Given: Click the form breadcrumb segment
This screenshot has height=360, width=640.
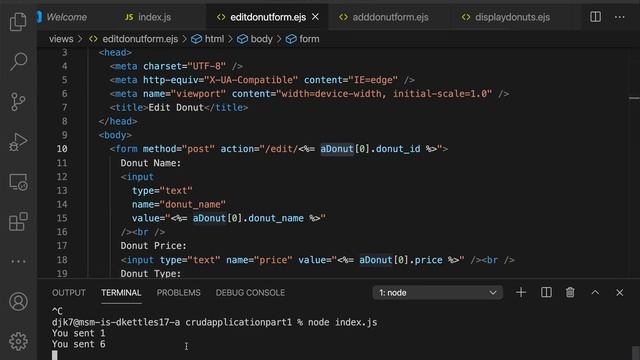Looking at the screenshot, I should [x=309, y=39].
